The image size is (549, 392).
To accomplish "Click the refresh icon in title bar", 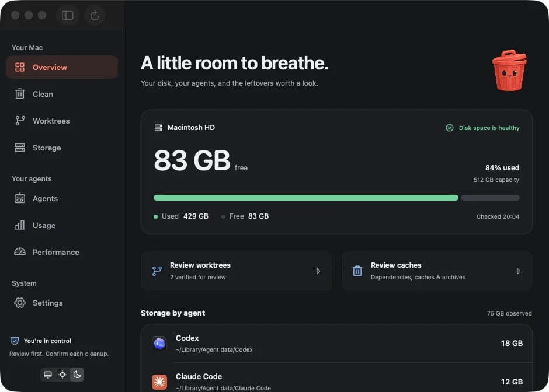I will 95,15.
